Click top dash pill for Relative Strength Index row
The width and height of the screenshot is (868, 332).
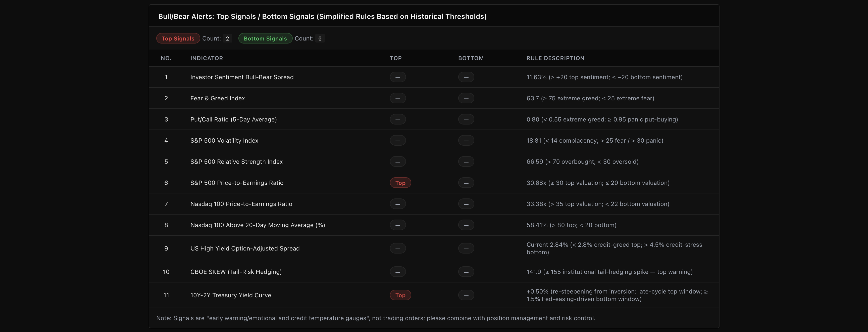pyautogui.click(x=398, y=162)
